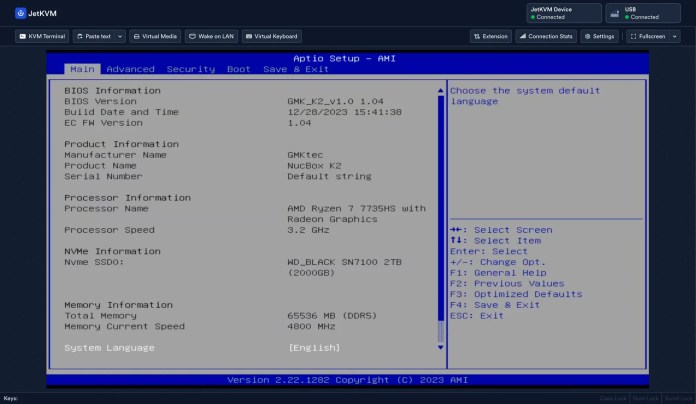Click the WD_BLACK SN7100 2TB drive entry
The width and height of the screenshot is (696, 404).
pos(344,267)
